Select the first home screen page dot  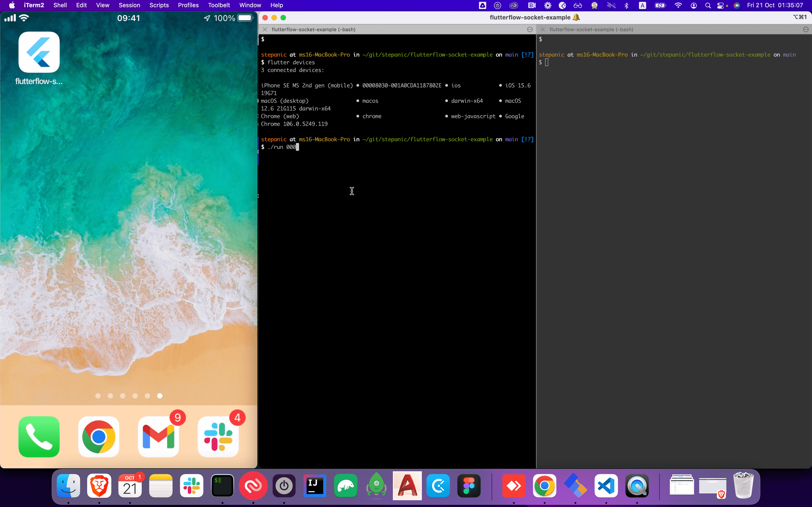click(x=98, y=396)
